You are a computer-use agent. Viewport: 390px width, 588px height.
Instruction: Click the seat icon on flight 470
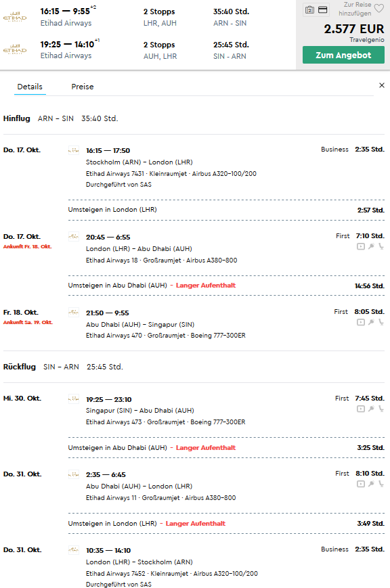381,322
